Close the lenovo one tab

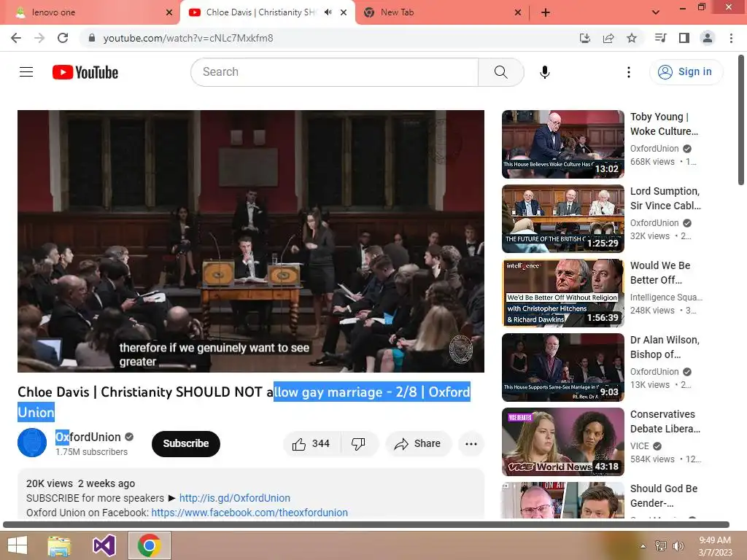(169, 12)
